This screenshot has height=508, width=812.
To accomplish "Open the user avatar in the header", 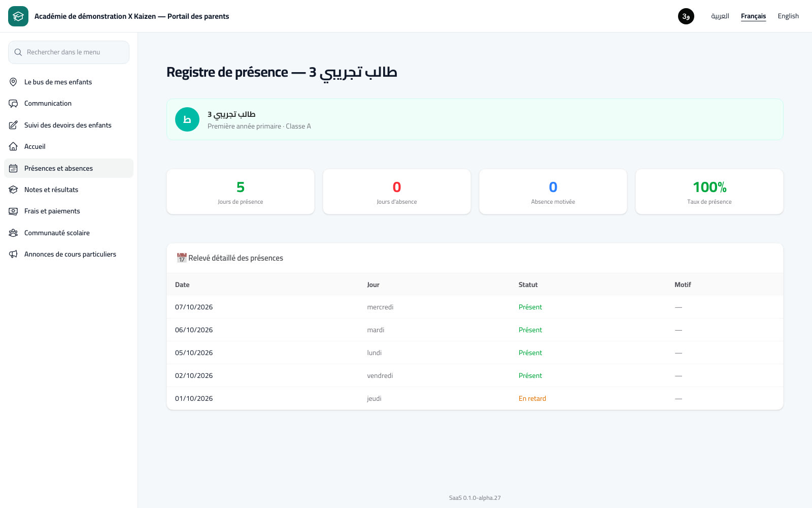I will (686, 16).
